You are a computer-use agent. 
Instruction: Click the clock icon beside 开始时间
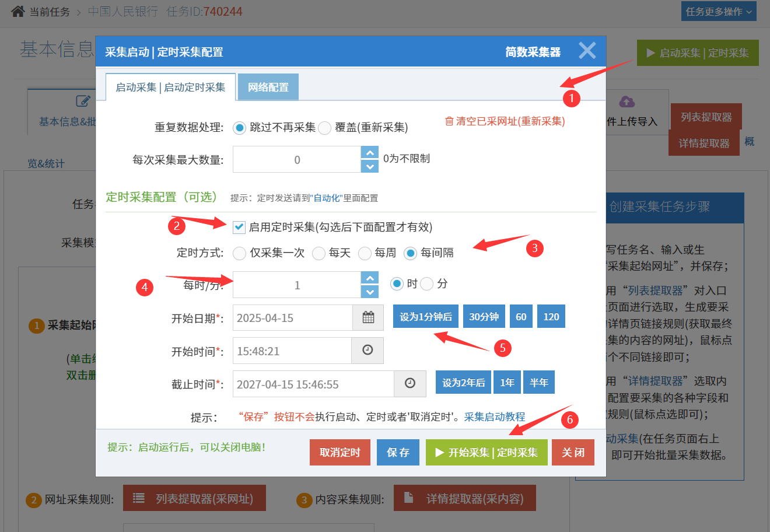point(367,351)
